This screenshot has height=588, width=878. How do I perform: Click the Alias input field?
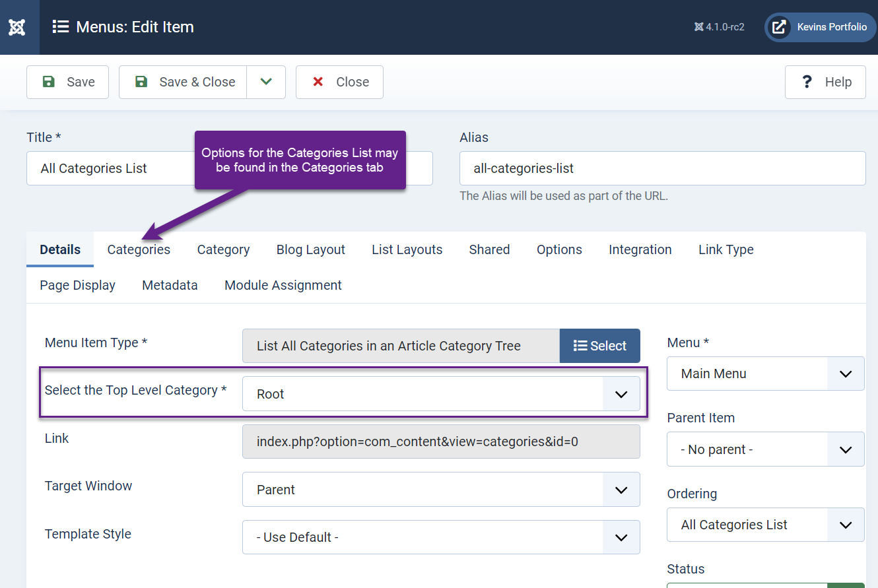pyautogui.click(x=663, y=168)
